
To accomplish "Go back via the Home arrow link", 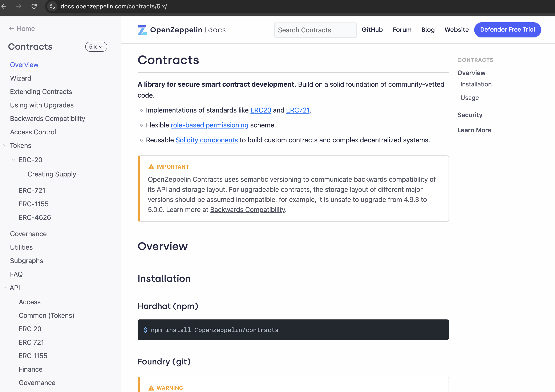I will click(x=22, y=29).
